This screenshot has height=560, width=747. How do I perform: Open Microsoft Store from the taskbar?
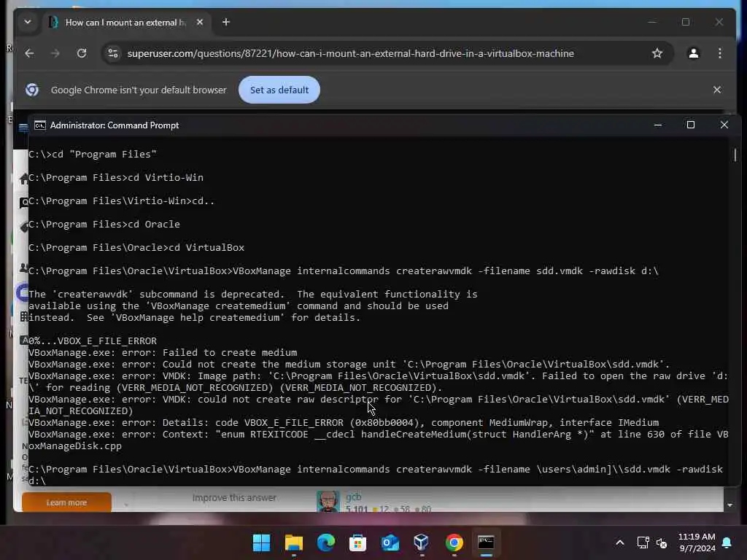[357, 542]
